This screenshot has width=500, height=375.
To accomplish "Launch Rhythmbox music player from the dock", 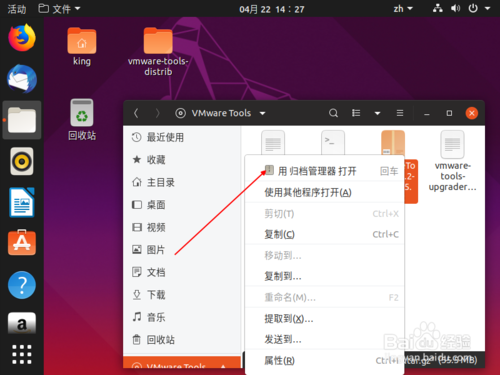I will (22, 161).
